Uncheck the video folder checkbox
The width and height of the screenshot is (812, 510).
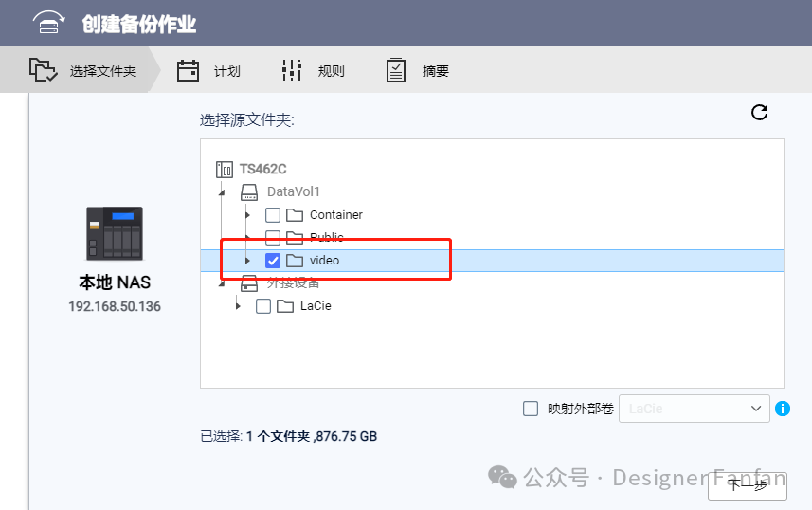coord(273,261)
